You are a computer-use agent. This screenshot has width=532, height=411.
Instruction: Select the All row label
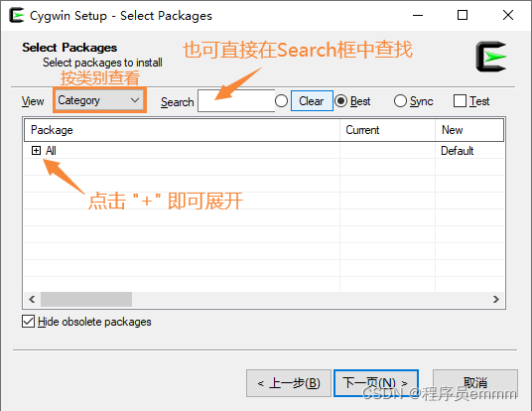51,150
